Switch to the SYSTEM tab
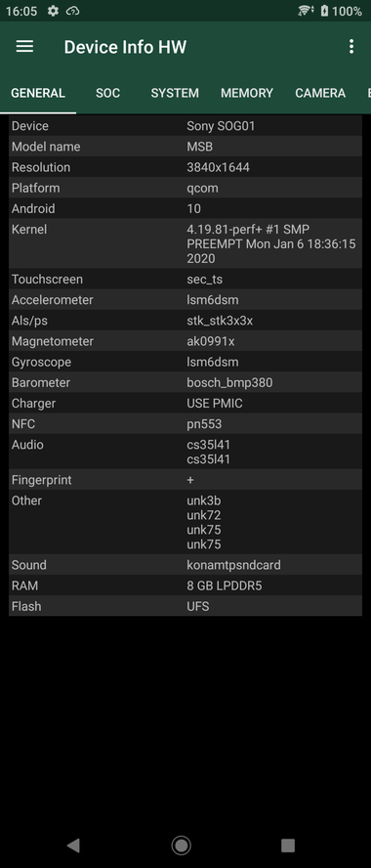The image size is (371, 868). coord(175,93)
